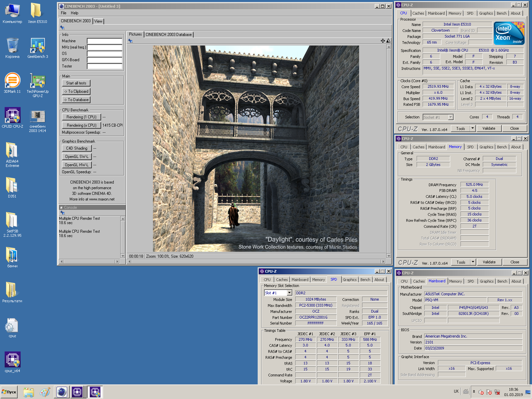Open Caches tab in the top CPU-Z window
The height and width of the screenshot is (399, 532).
tap(418, 13)
